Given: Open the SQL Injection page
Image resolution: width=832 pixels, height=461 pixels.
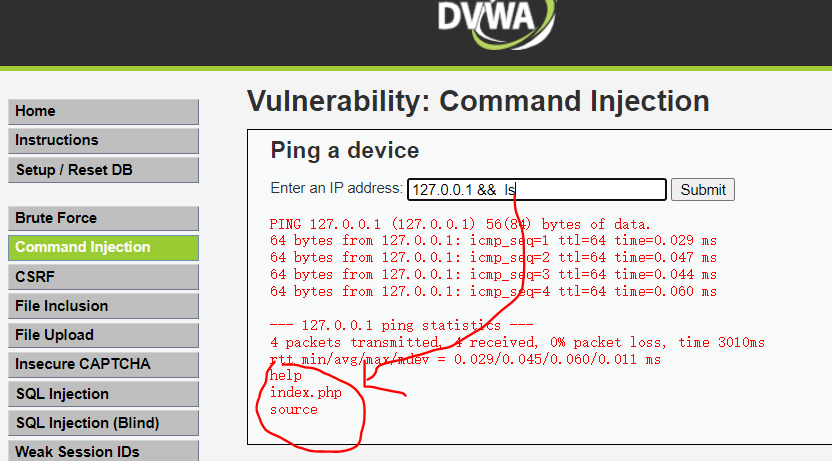Looking at the screenshot, I should click(x=103, y=394).
